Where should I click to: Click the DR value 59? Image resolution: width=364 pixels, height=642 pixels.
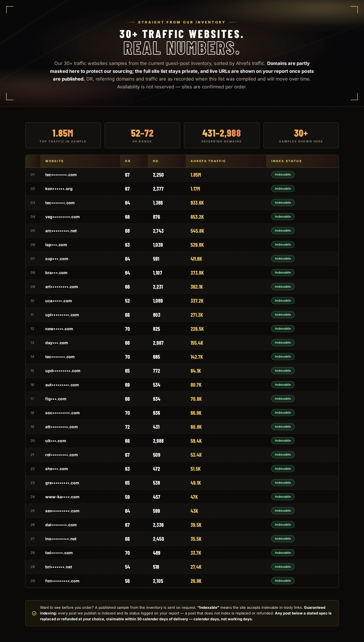point(128,497)
